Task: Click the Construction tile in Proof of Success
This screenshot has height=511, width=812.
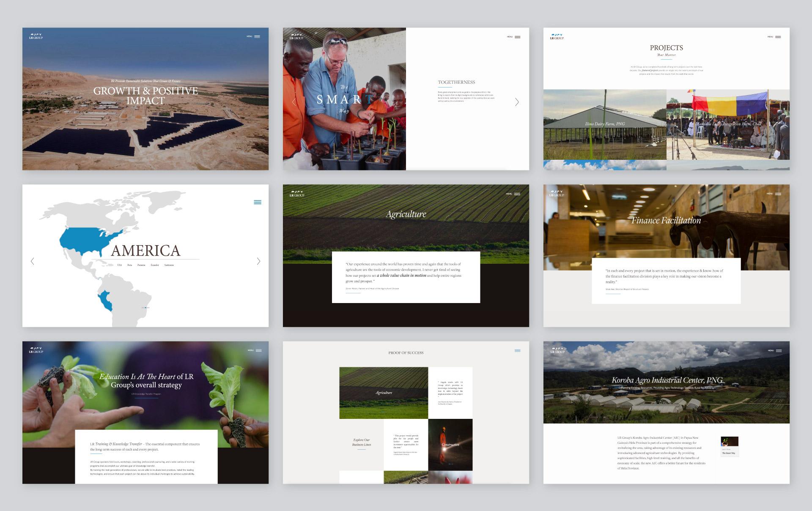Action: [x=450, y=445]
